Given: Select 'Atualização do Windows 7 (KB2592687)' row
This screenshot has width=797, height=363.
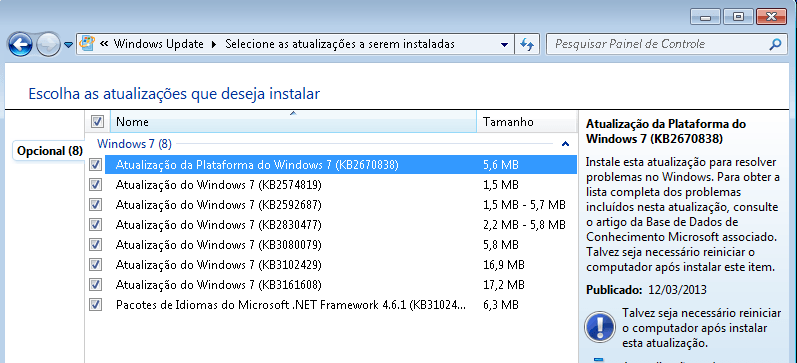Looking at the screenshot, I should click(341, 204).
